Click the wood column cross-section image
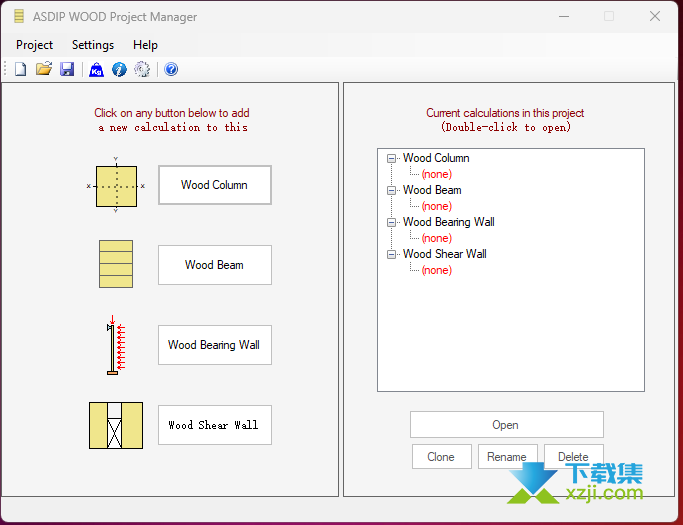Image resolution: width=683 pixels, height=525 pixels. pos(116,186)
